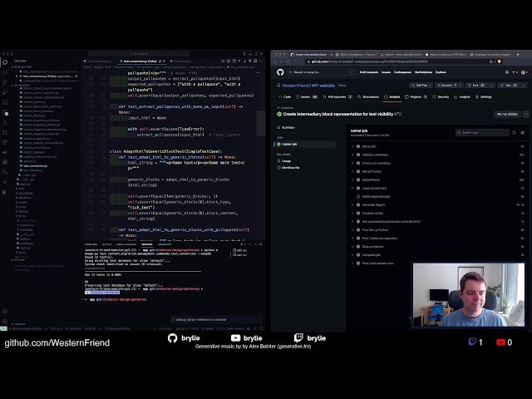This screenshot has height=399, width=532.
Task: Open the GitHub home logo
Action: pyautogui.click(x=280, y=72)
